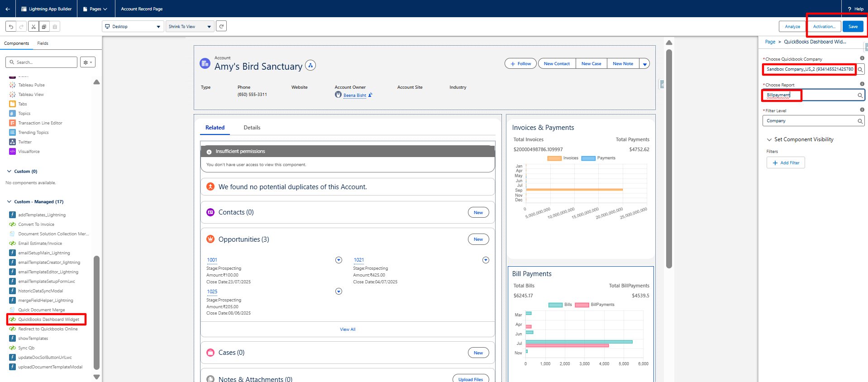Viewport: 868px width, 382px height.
Task: Click the Topics component icon
Action: (x=13, y=114)
